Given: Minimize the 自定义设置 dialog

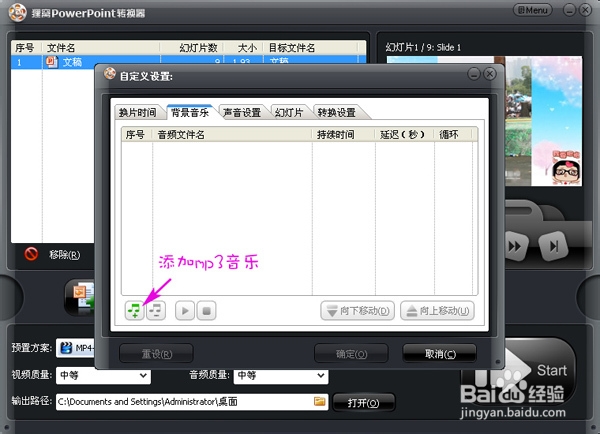Looking at the screenshot, I should click(474, 74).
